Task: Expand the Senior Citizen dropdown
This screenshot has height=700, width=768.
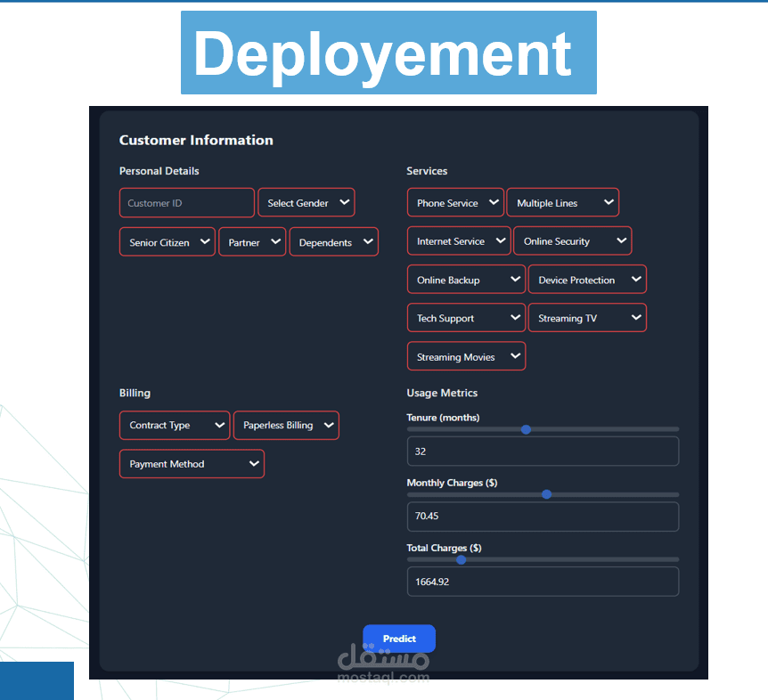Action: click(167, 242)
